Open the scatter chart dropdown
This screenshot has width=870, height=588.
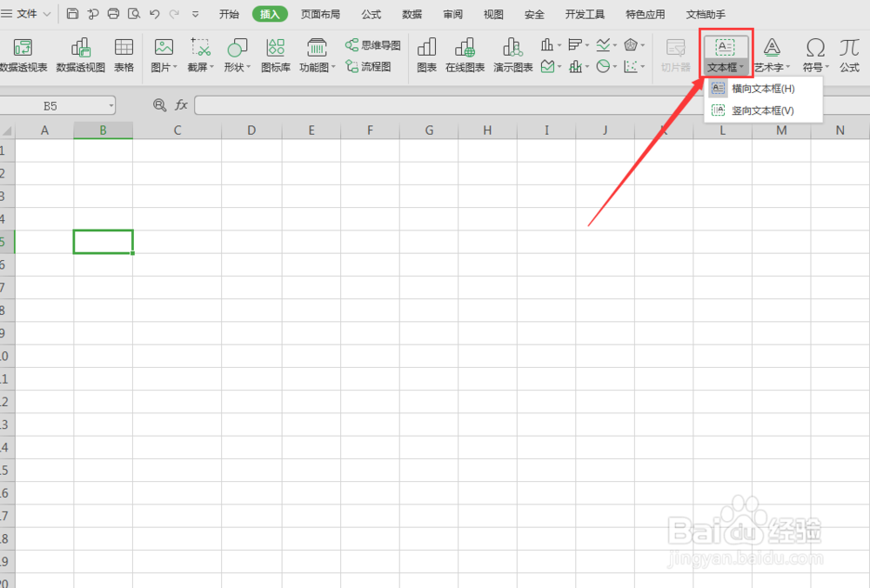633,67
